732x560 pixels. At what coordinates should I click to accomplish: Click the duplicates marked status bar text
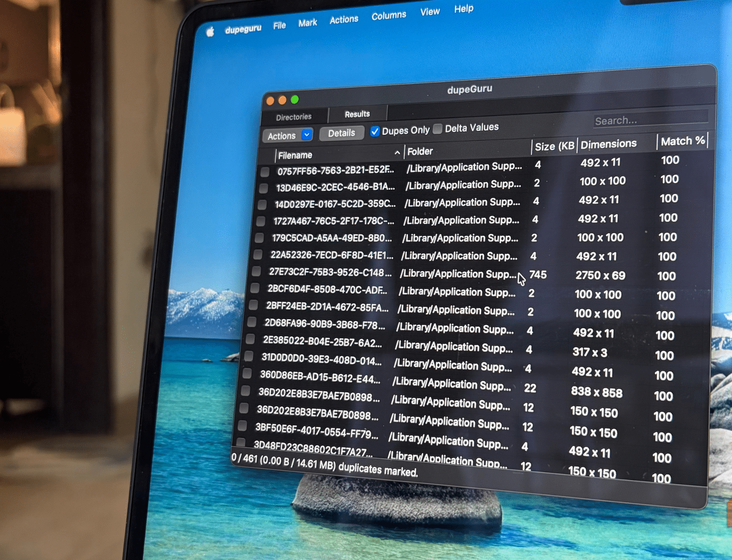[x=325, y=465]
